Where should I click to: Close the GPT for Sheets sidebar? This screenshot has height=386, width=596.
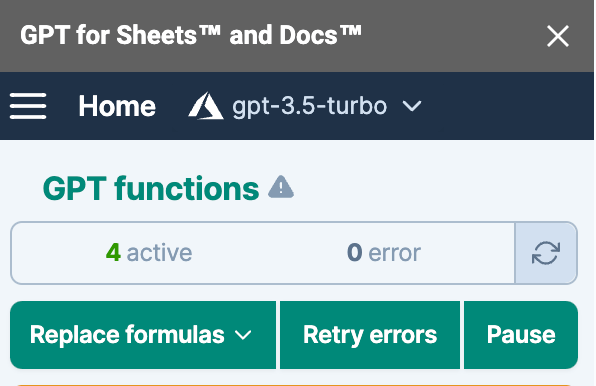[558, 36]
